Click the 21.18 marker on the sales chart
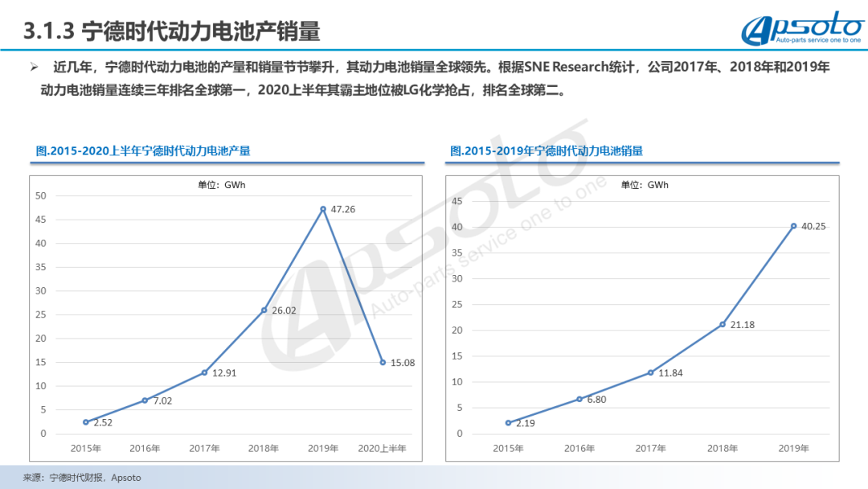The width and height of the screenshot is (868, 489). pyautogui.click(x=722, y=324)
